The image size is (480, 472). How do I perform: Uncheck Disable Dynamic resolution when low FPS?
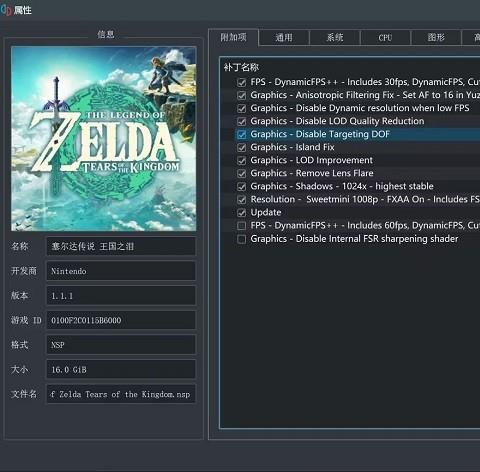click(x=242, y=108)
